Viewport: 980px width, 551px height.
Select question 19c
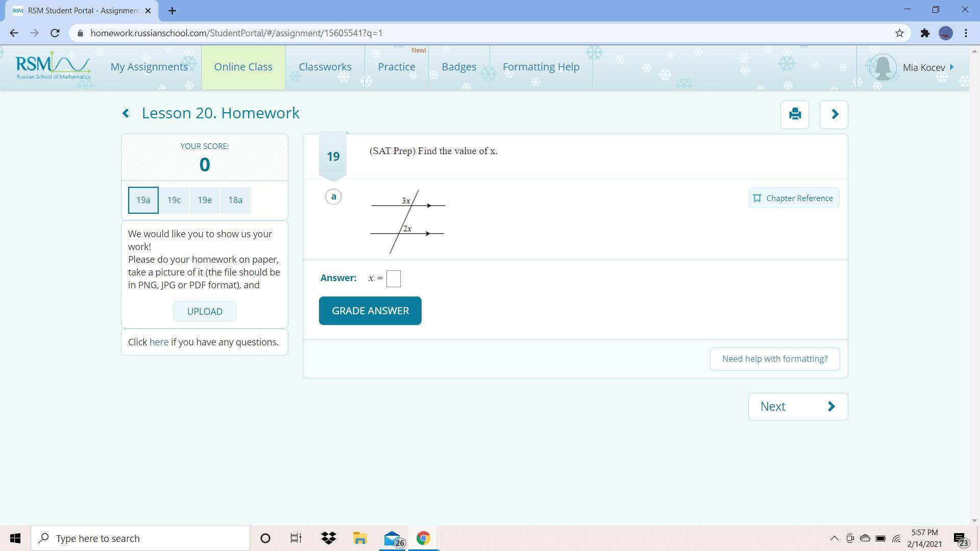174,200
